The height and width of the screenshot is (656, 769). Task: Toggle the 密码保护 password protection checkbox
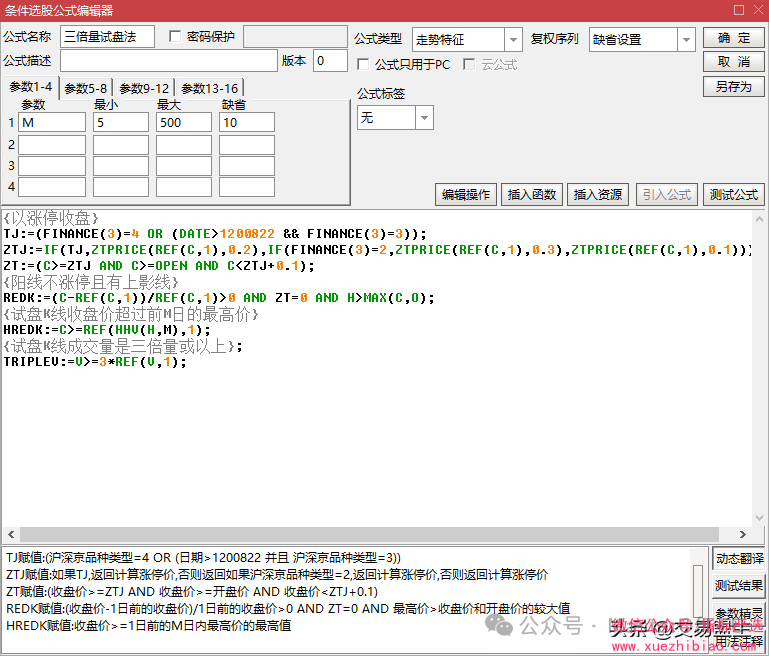tap(175, 36)
